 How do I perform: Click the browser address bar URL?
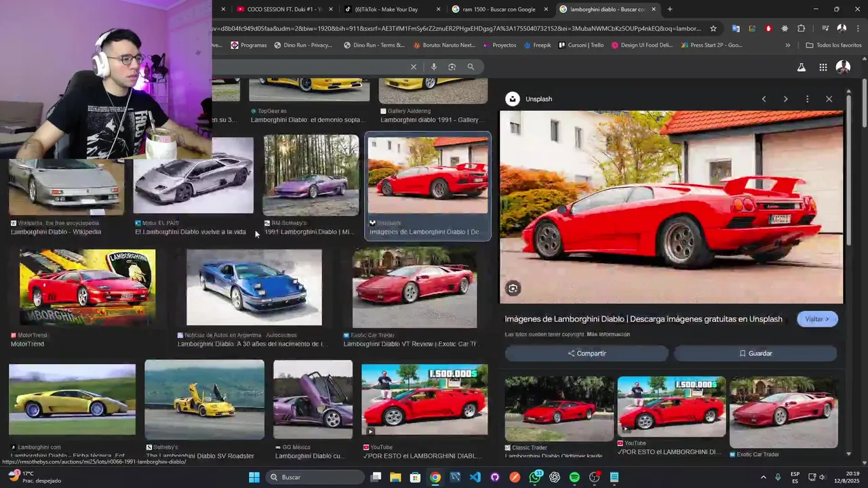point(458,28)
